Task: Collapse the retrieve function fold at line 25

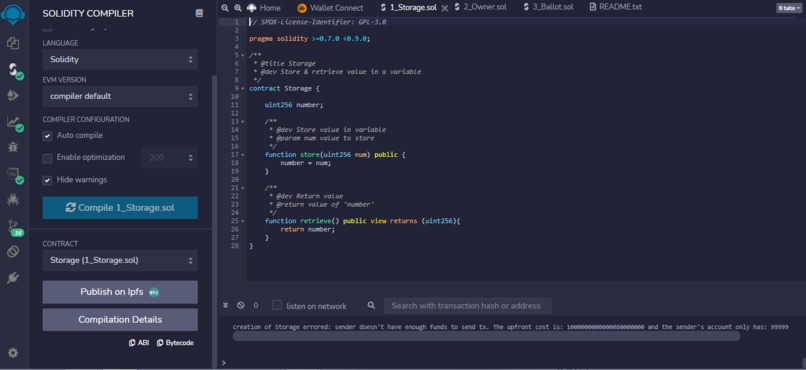Action: 243,221
